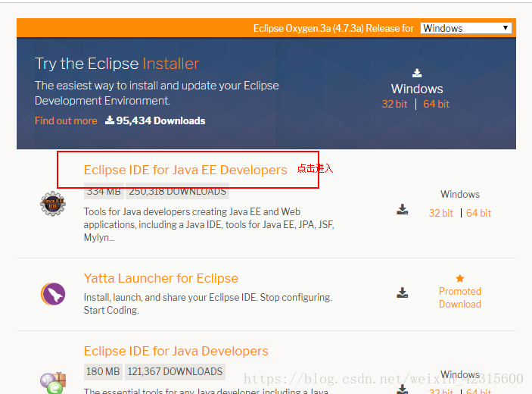The image size is (532, 394).
Task: Click the Windows label in the Java EE row
Action: tap(460, 194)
